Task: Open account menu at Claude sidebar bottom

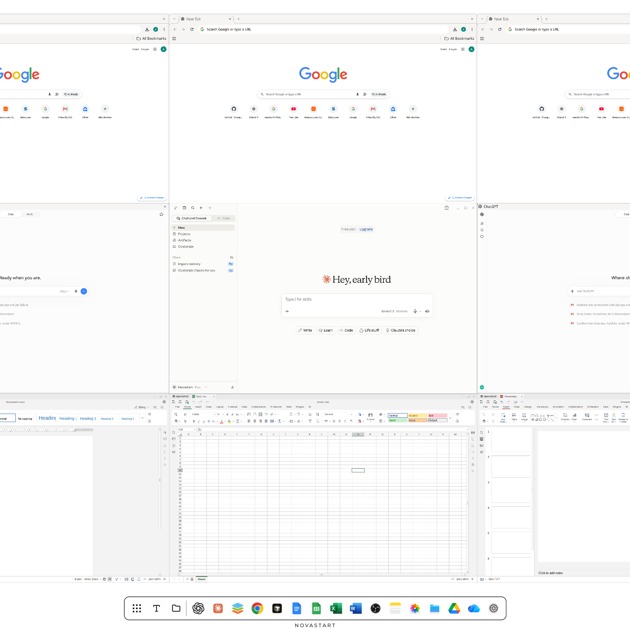Action: click(189, 387)
